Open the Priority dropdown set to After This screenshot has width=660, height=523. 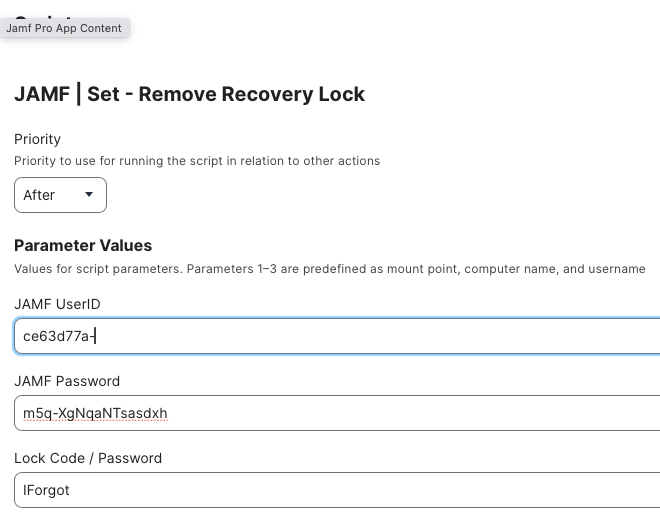60,195
